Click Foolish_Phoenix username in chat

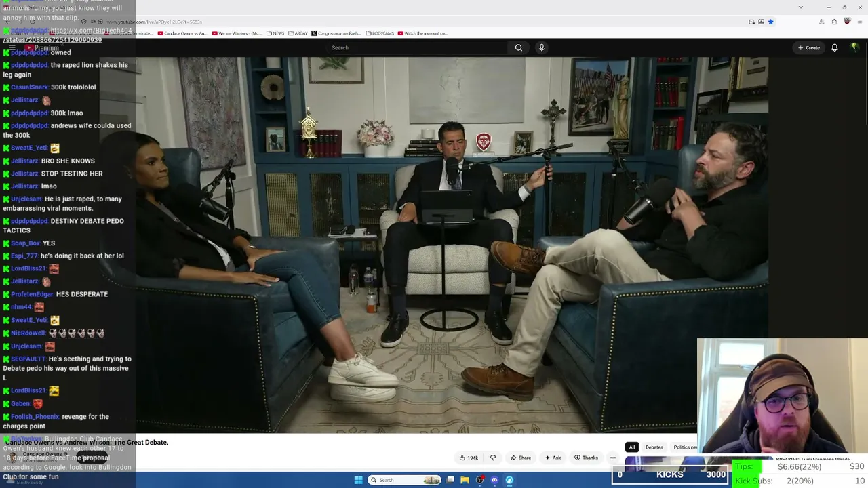pyautogui.click(x=35, y=417)
